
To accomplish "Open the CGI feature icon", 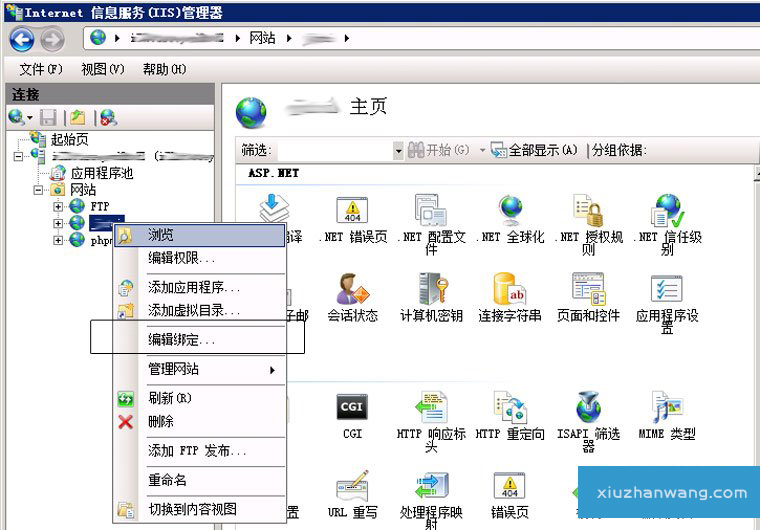I will tap(352, 407).
